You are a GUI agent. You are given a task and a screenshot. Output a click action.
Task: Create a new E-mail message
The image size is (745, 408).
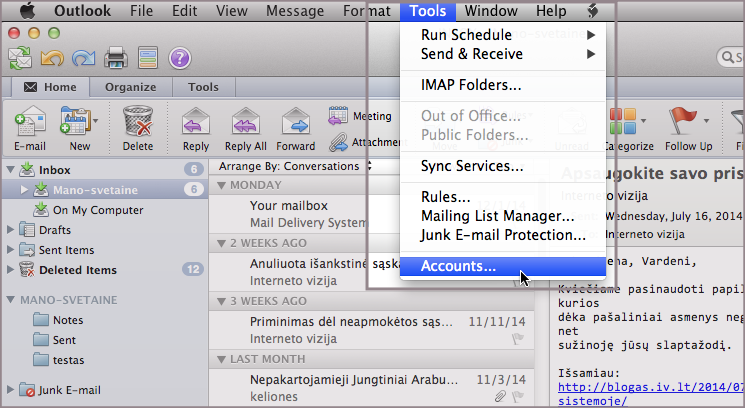29,125
